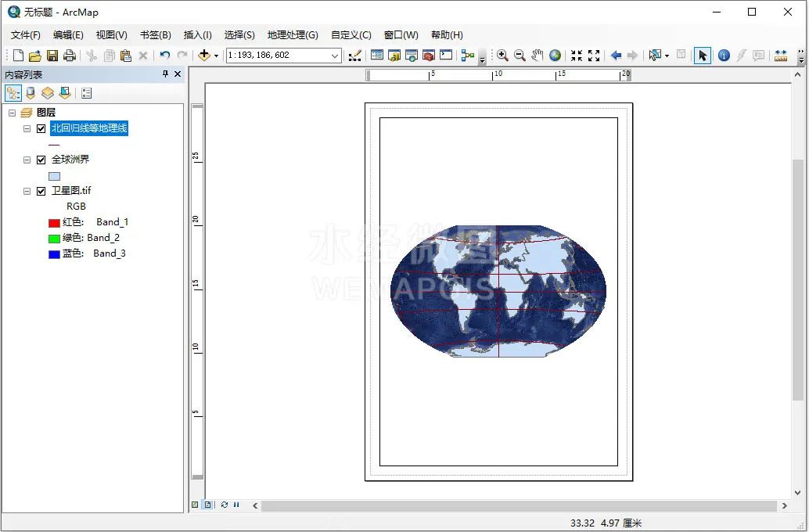809x532 pixels.
Task: Select the Select Elements arrow tool
Action: click(x=703, y=55)
